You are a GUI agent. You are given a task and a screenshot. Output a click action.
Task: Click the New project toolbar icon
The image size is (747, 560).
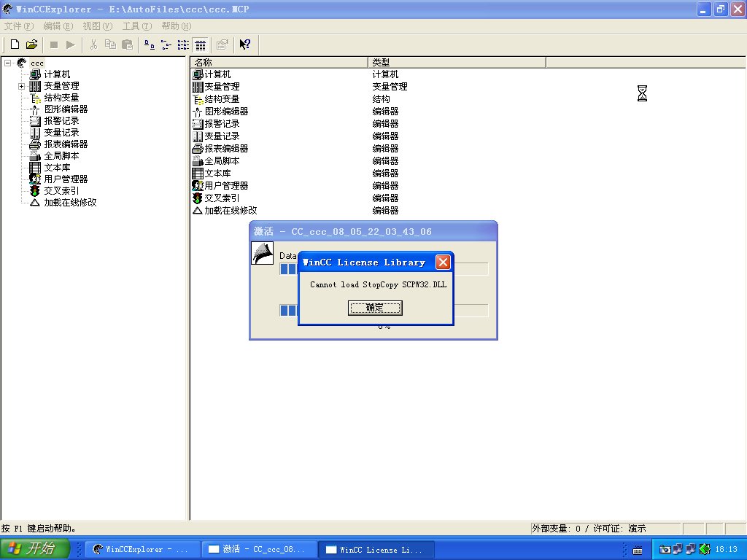coord(15,44)
